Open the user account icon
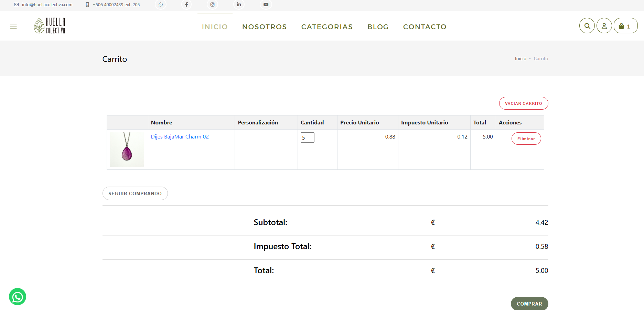Image resolution: width=644 pixels, height=310 pixels. coord(604,26)
